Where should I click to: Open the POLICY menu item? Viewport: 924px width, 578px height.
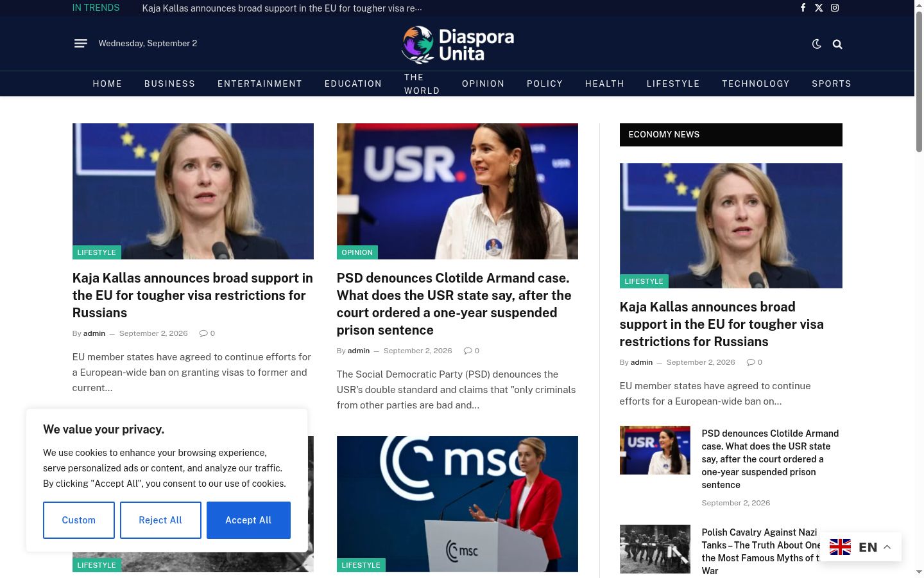tap(545, 83)
